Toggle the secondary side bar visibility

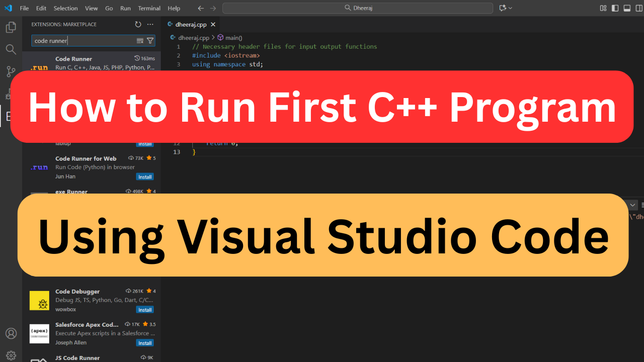pyautogui.click(x=638, y=8)
